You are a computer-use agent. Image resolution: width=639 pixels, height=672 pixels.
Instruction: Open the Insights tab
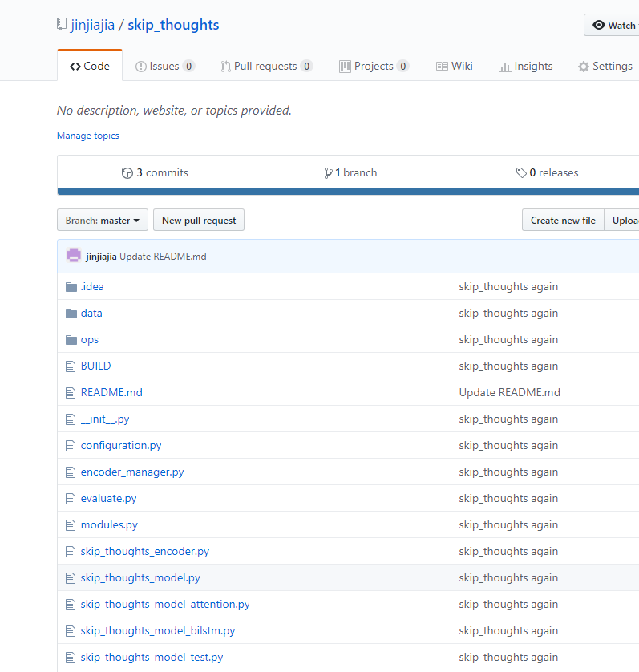(526, 66)
